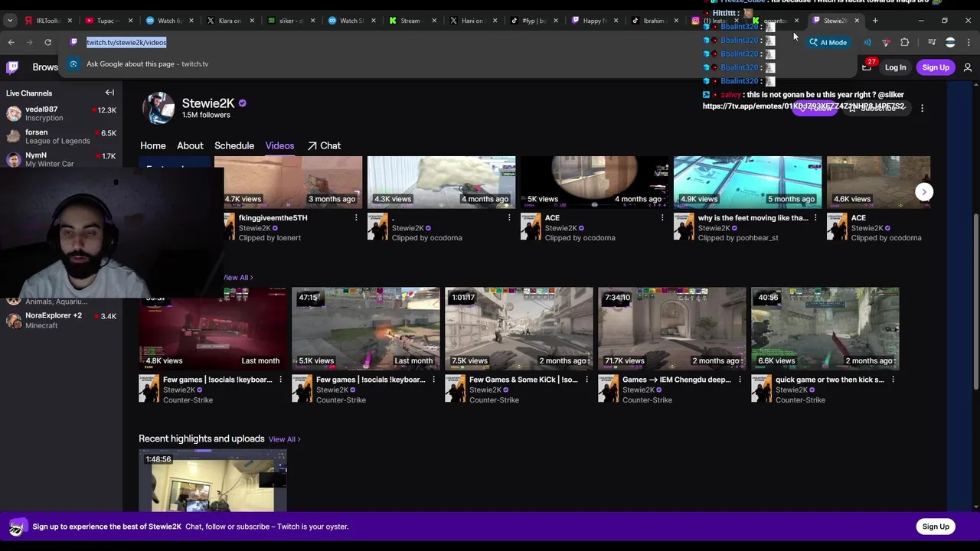Play the 1:01:17 video thumbnail
This screenshot has width=980, height=551.
tap(518, 328)
